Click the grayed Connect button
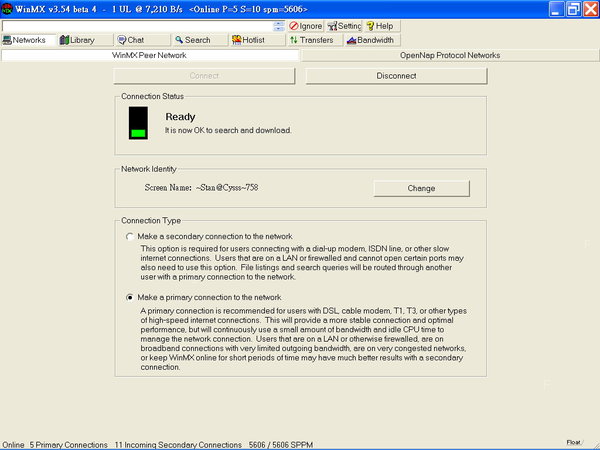Screen dimensions: 600x450 (204, 76)
